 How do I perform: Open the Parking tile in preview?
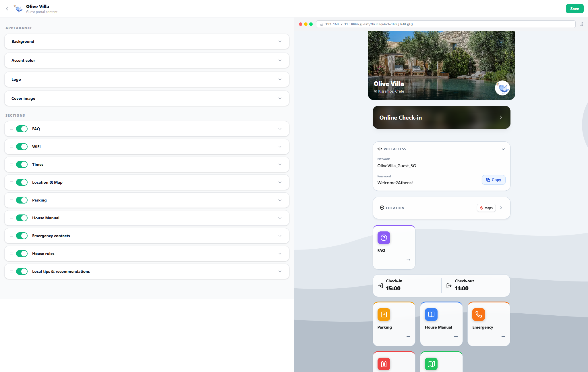394,324
